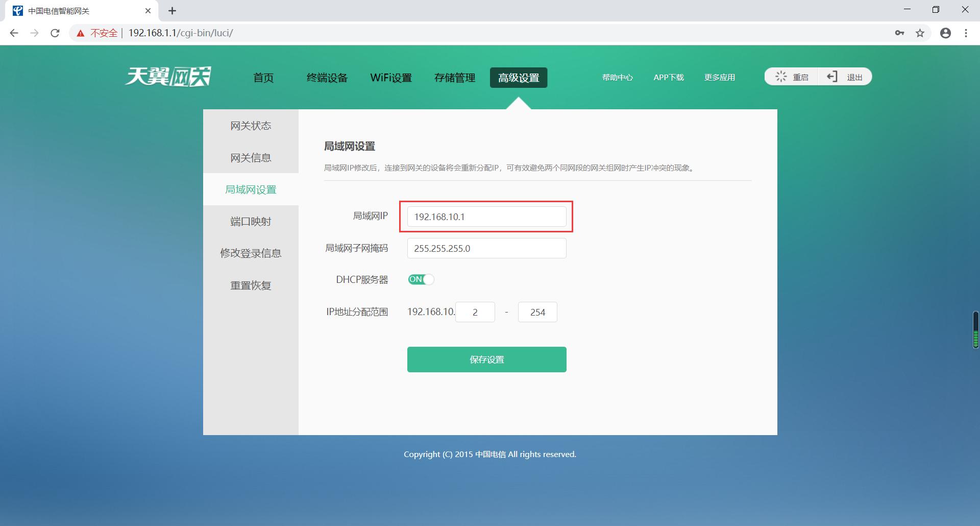
Task: Switch to the WiFi设置 tab
Action: pos(391,78)
